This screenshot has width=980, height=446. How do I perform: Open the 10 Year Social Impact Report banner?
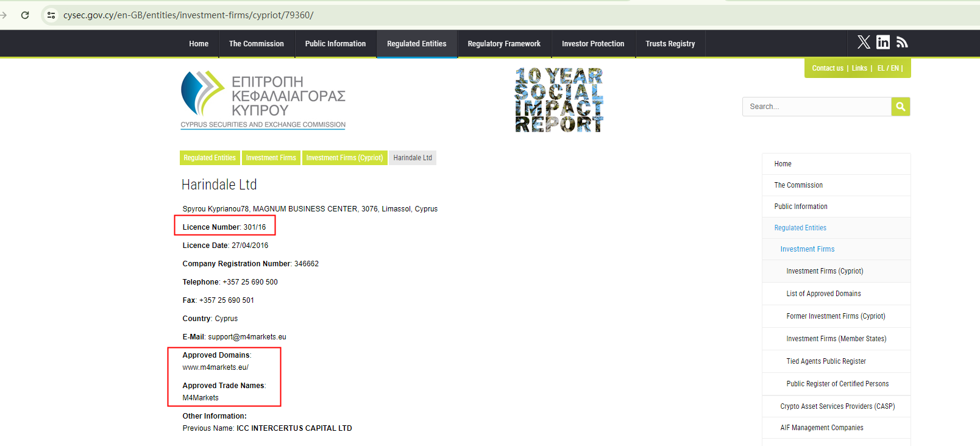(x=559, y=100)
